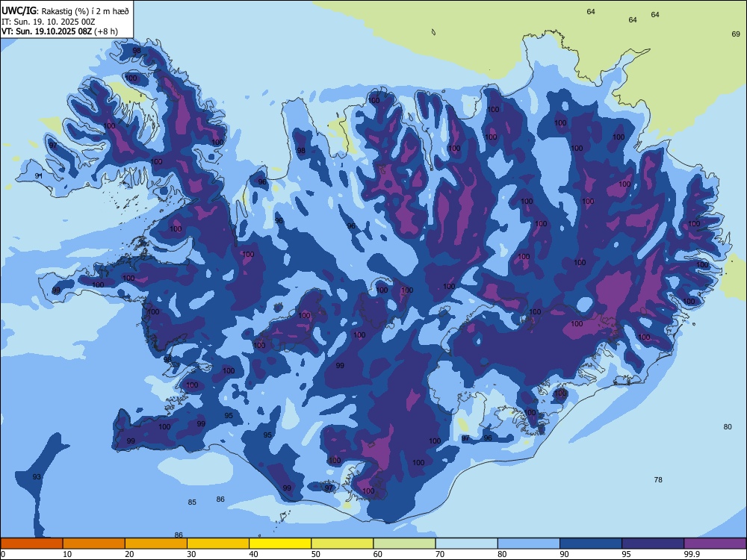Click the '40' tick label on the color scale
Image resolution: width=747 pixels, height=560 pixels.
pyautogui.click(x=253, y=554)
